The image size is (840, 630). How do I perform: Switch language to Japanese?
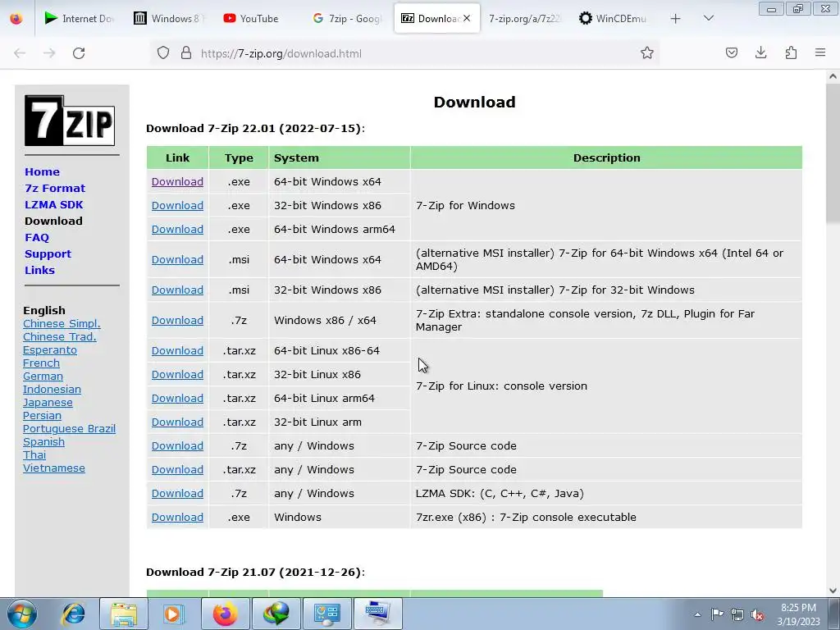point(48,402)
